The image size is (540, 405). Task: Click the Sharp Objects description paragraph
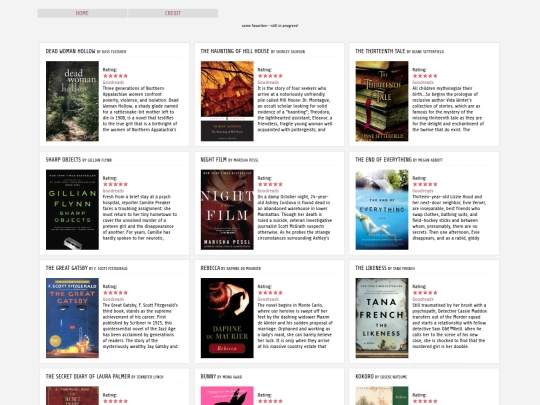pos(140,217)
